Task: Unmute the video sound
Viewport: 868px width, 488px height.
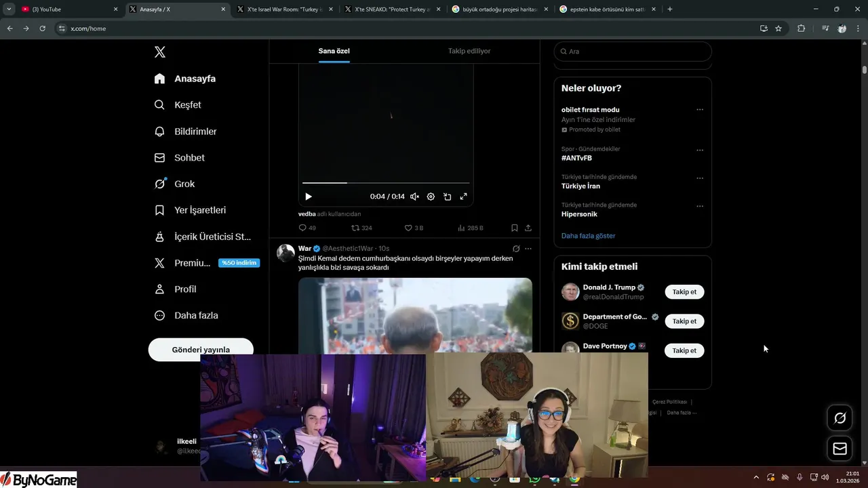Action: coord(414,197)
